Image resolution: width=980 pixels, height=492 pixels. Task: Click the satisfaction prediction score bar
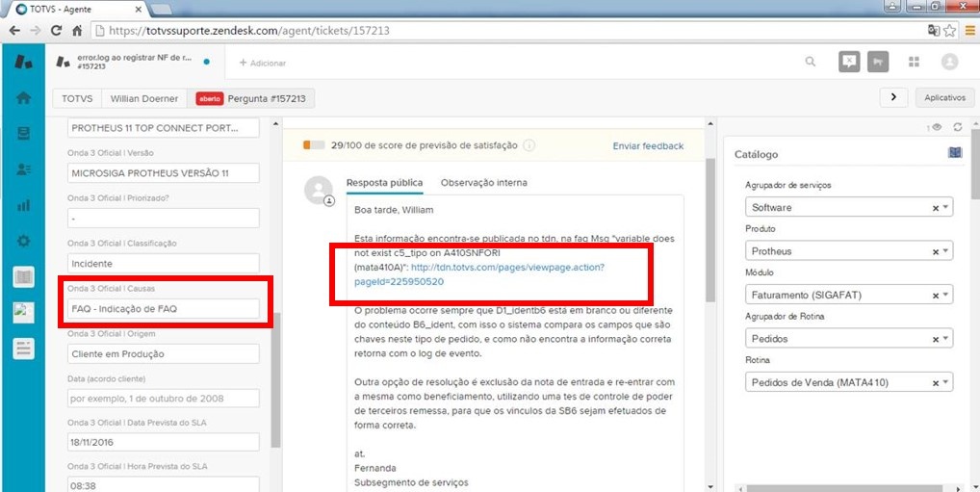point(314,145)
